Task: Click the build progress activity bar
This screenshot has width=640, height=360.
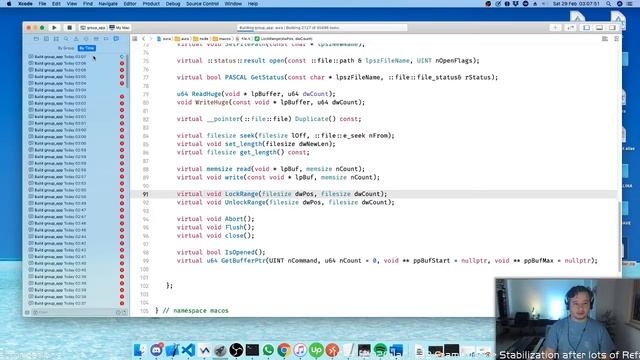Action: click(322, 28)
